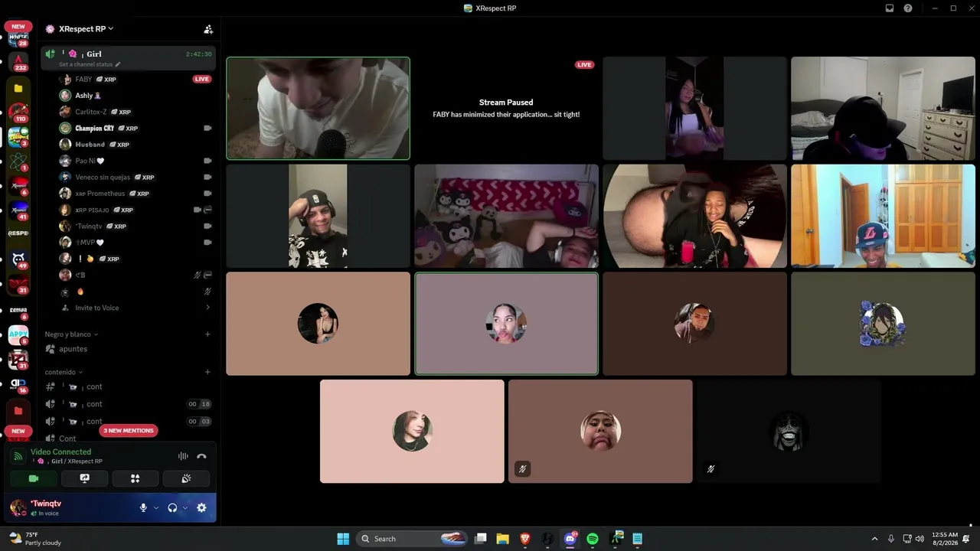Focus FABY's paused stream tile
This screenshot has height=551, width=980.
pos(506,108)
